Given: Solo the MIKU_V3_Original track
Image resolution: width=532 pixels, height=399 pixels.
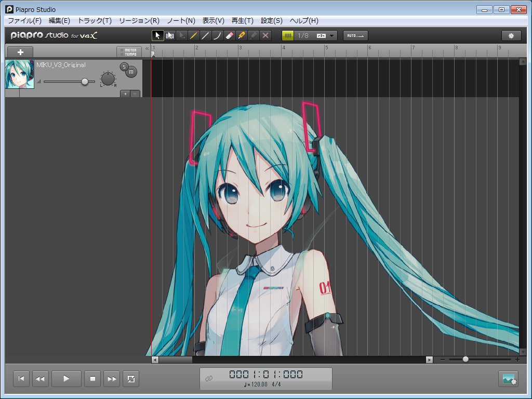Looking at the screenshot, I should 124,66.
